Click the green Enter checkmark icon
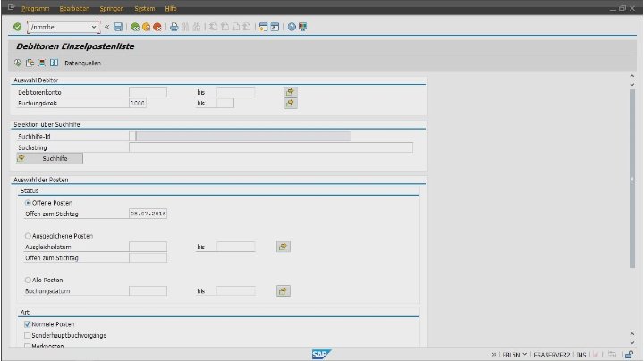 pos(18,27)
